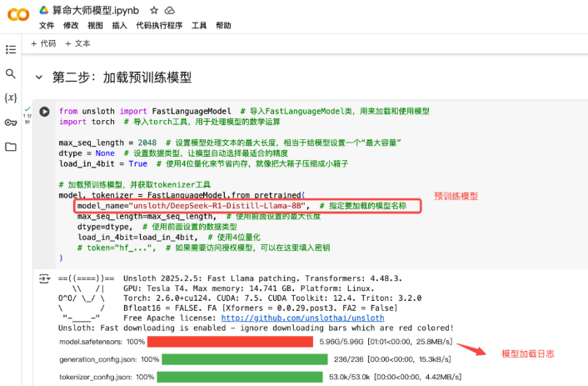Image resolution: width=588 pixels, height=386 pixels.
Task: Open the files folder icon panel
Action: (11, 147)
